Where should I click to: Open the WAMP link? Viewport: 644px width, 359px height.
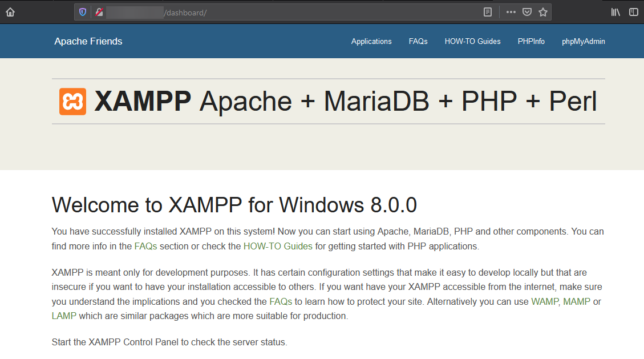(545, 302)
